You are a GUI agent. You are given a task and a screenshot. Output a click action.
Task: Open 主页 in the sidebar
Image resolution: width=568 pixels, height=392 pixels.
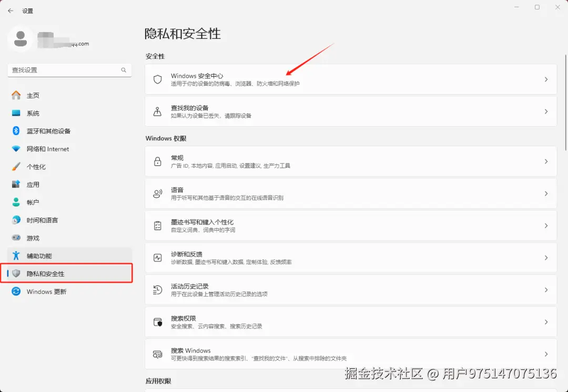click(x=69, y=95)
